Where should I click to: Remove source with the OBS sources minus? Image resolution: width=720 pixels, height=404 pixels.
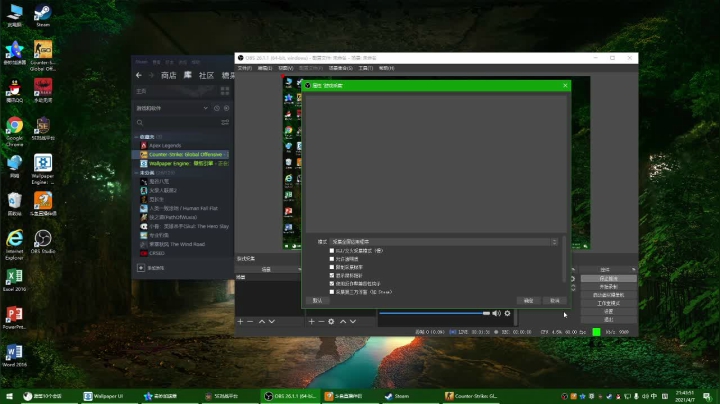point(321,321)
